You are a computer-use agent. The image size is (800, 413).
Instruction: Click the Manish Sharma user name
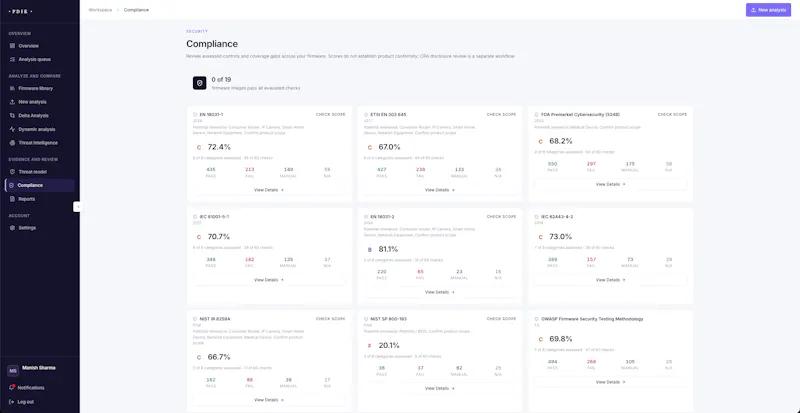(39, 368)
